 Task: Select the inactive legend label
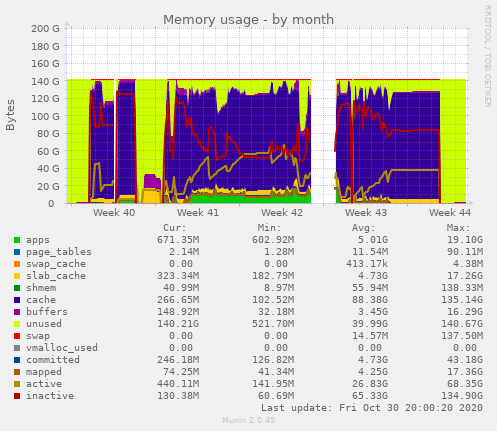point(50,396)
